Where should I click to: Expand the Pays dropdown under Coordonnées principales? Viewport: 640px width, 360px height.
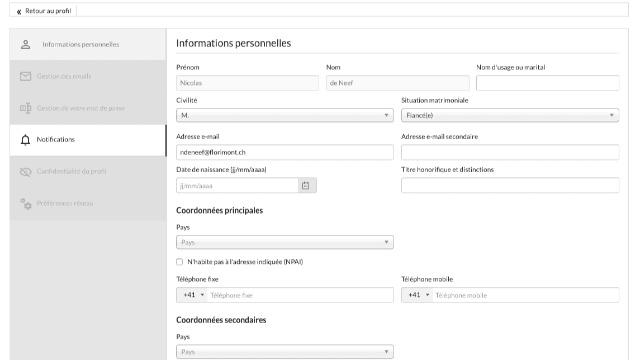tap(285, 242)
